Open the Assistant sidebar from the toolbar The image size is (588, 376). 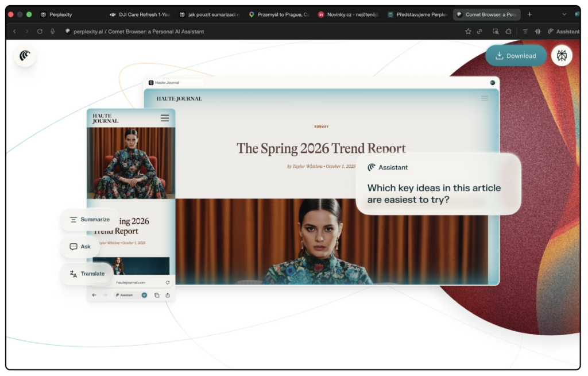(563, 32)
